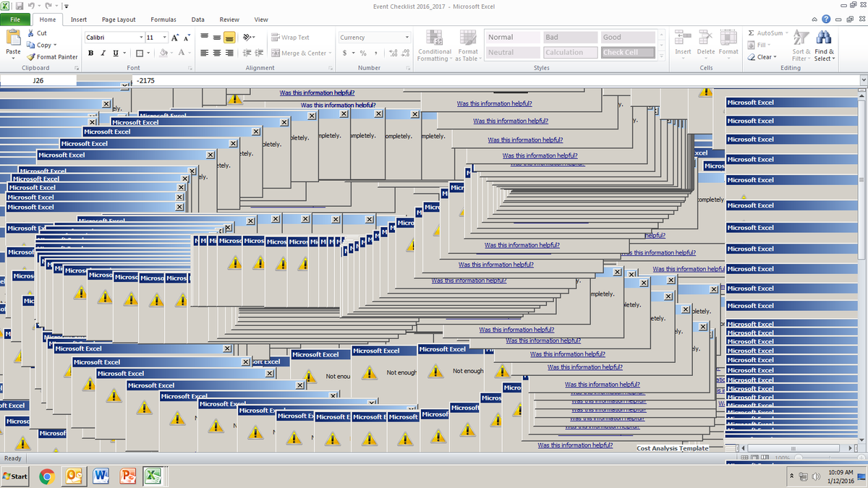Switch to the Insert ribbon tab
Image resolution: width=868 pixels, height=488 pixels.
coord(79,20)
